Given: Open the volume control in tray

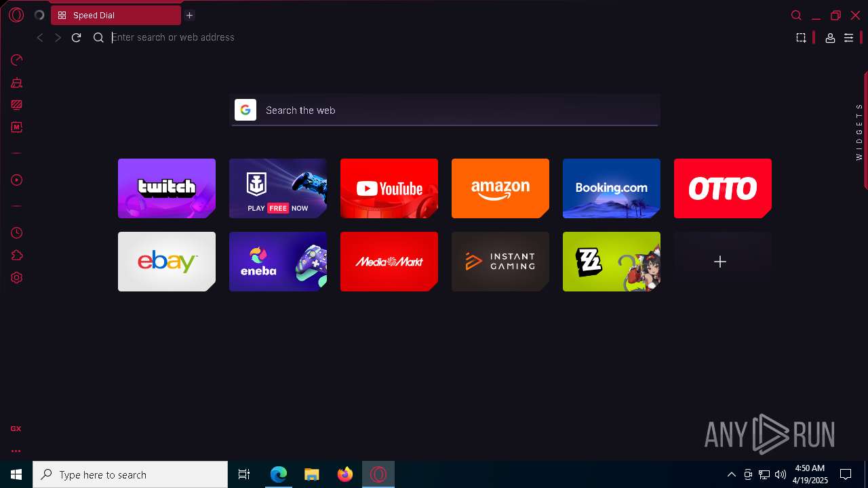Looking at the screenshot, I should [781, 474].
